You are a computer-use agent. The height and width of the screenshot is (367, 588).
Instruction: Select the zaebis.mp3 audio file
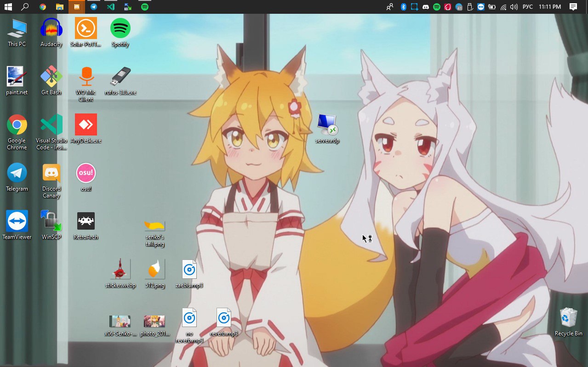coord(189,274)
